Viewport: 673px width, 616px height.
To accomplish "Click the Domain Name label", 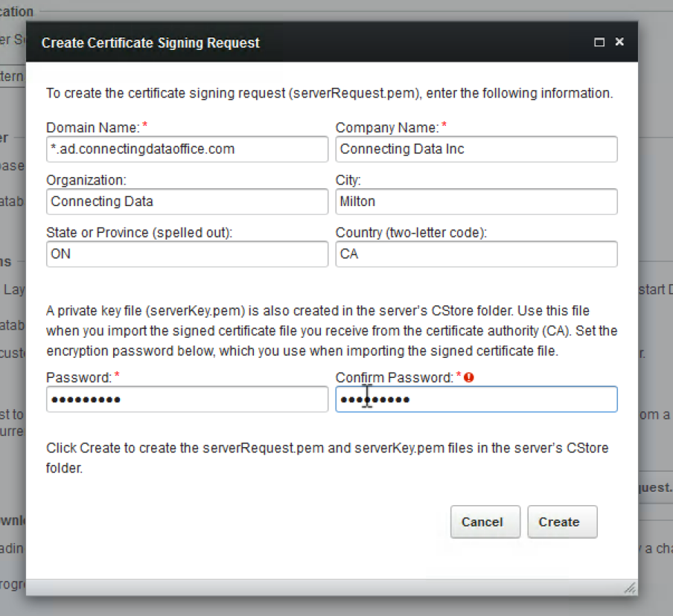I will tap(93, 127).
